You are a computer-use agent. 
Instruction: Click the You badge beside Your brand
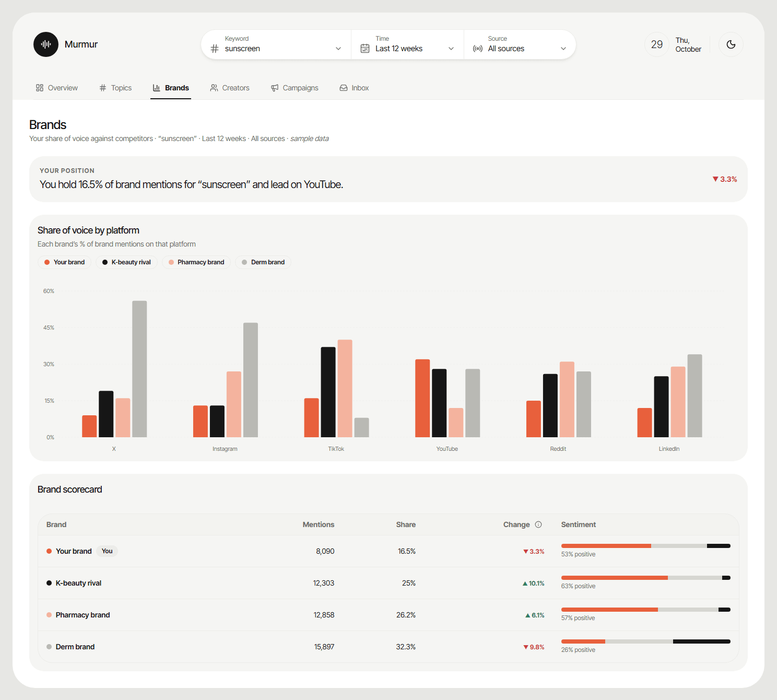107,551
